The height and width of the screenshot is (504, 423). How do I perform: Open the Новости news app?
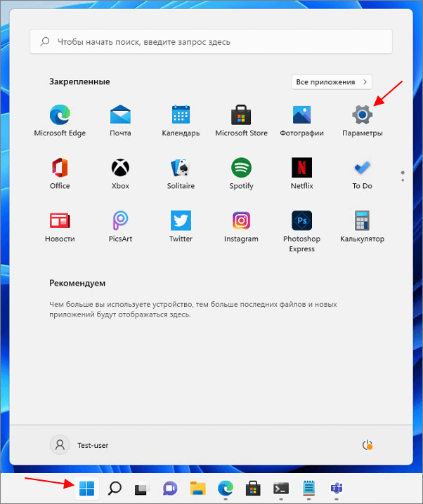click(x=60, y=227)
